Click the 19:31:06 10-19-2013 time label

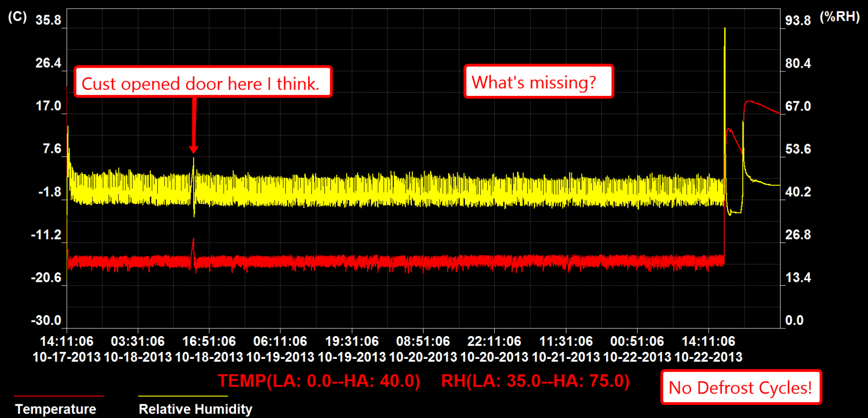click(x=352, y=349)
